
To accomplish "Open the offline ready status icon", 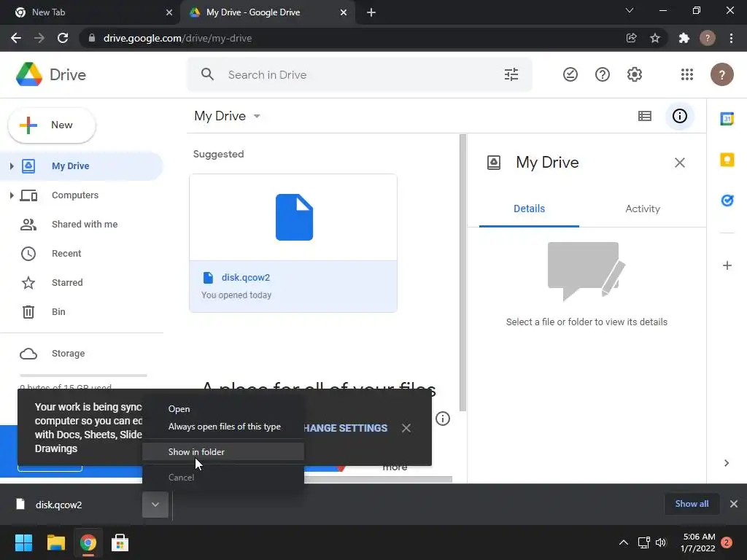I will pos(570,74).
